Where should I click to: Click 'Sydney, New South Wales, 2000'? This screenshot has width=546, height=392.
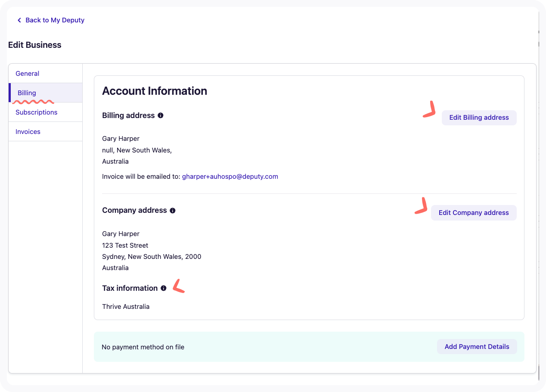pos(152,257)
